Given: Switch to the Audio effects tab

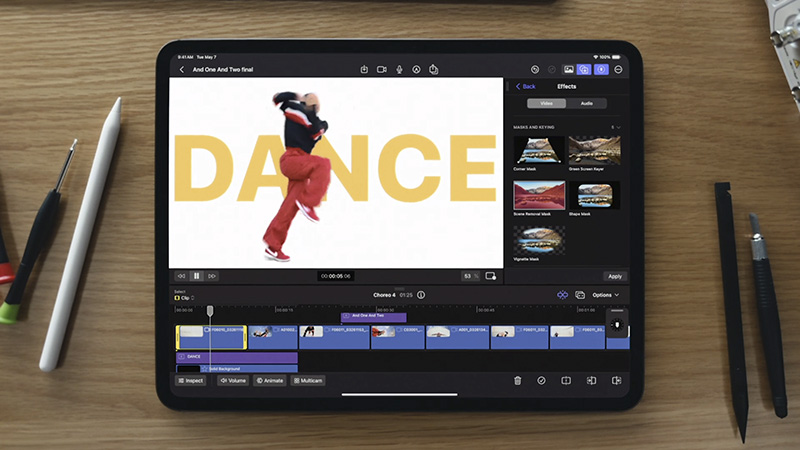Looking at the screenshot, I should click(x=586, y=103).
